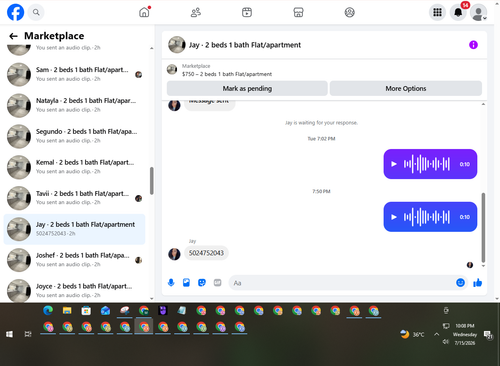Open Microsoft Edge from the taskbar
500x366 pixels.
(x=48, y=311)
